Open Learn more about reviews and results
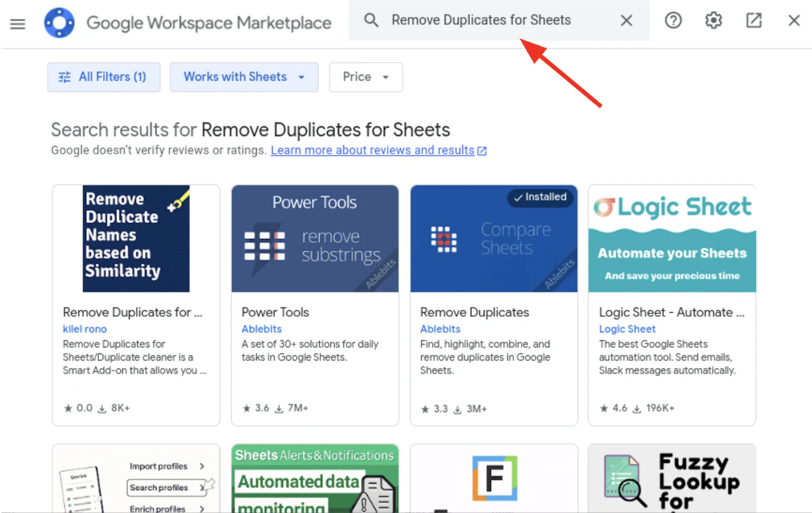Image resolution: width=812 pixels, height=513 pixels. click(373, 150)
